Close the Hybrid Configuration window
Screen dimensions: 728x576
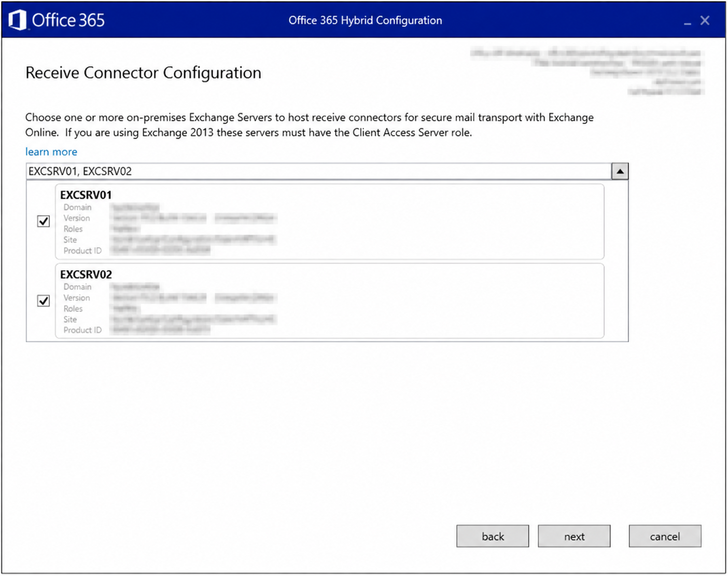(x=705, y=20)
